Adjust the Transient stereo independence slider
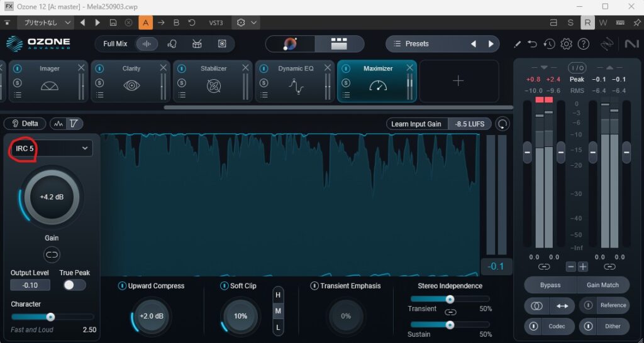The image size is (644, 343). pos(450,299)
